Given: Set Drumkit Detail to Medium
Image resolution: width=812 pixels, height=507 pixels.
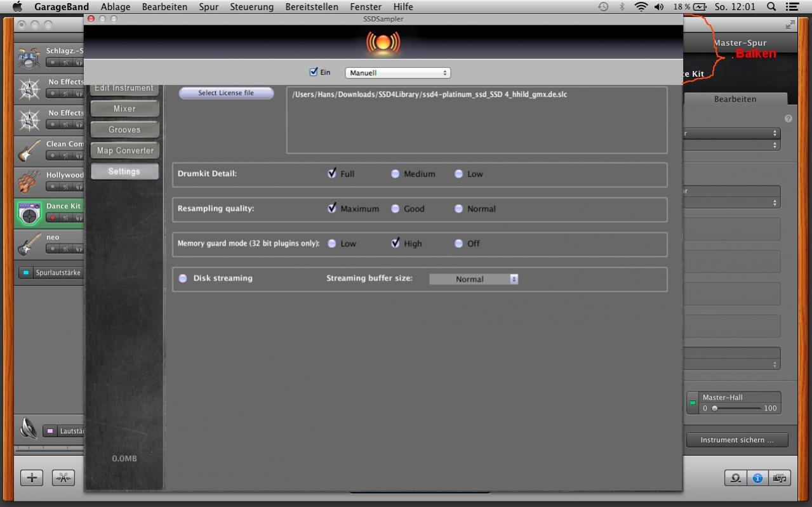Looking at the screenshot, I should coord(395,174).
